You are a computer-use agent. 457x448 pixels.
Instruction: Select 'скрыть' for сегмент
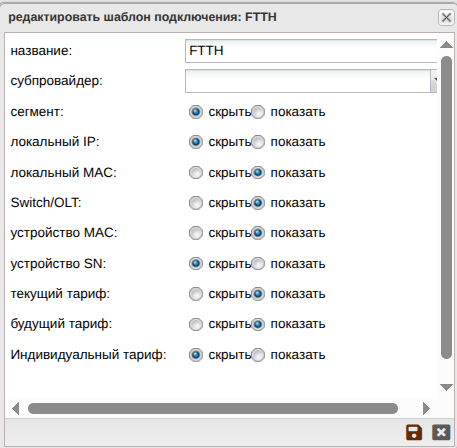(196, 112)
